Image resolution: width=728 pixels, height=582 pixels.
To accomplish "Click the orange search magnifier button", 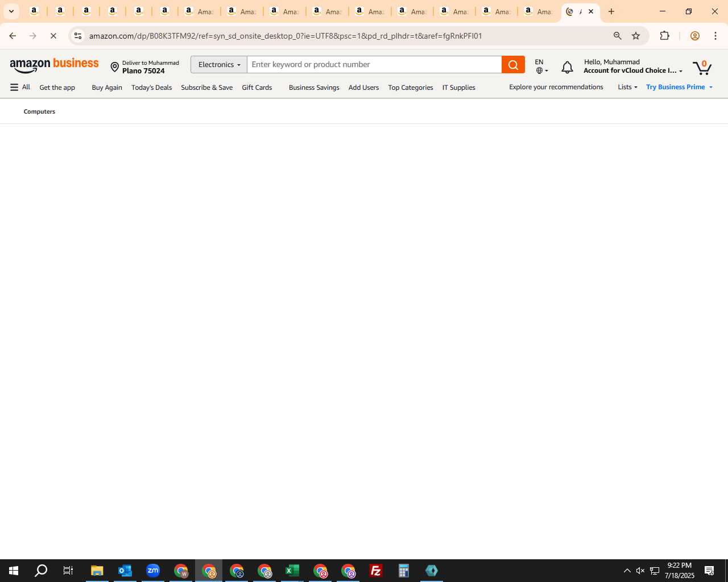I will 513,65.
